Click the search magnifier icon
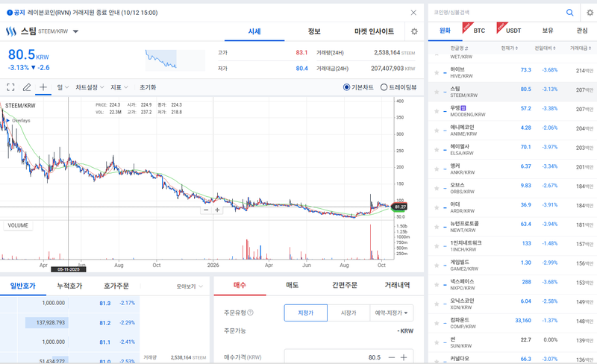This screenshot has height=364, width=597. coord(569,13)
